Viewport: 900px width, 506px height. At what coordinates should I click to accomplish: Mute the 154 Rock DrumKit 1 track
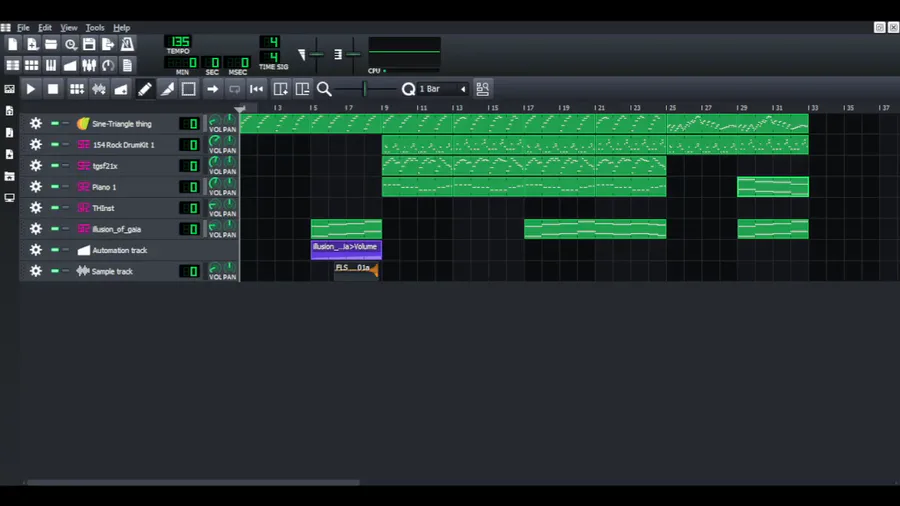55,145
